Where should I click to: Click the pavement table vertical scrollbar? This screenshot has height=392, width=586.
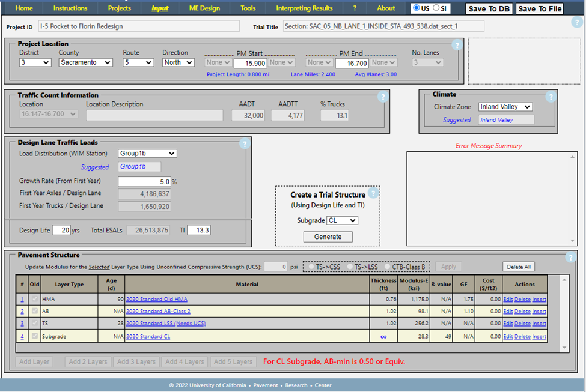564,312
